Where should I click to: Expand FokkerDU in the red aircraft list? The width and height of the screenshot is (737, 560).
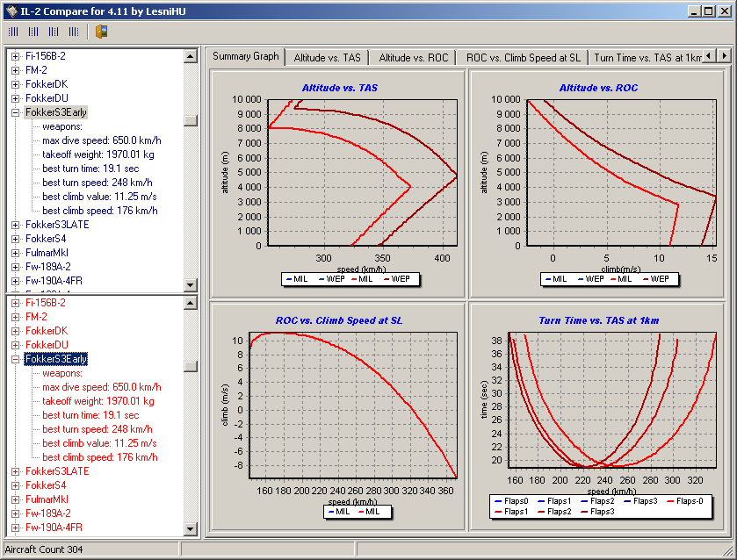point(16,345)
